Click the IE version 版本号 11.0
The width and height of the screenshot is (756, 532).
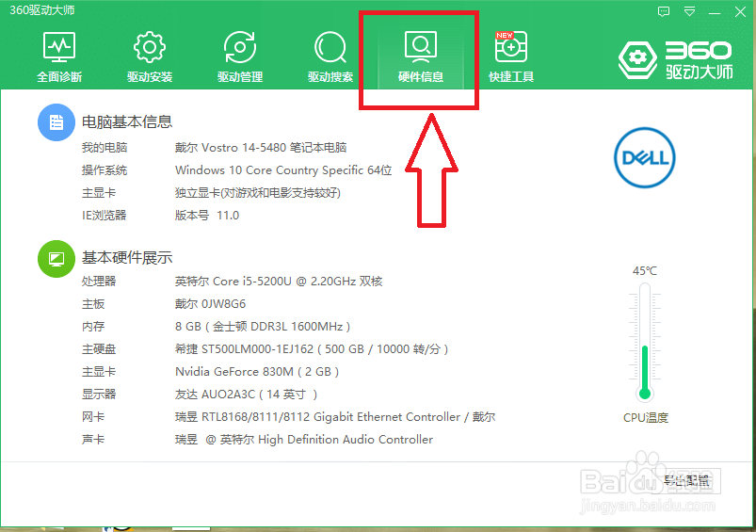pos(207,215)
